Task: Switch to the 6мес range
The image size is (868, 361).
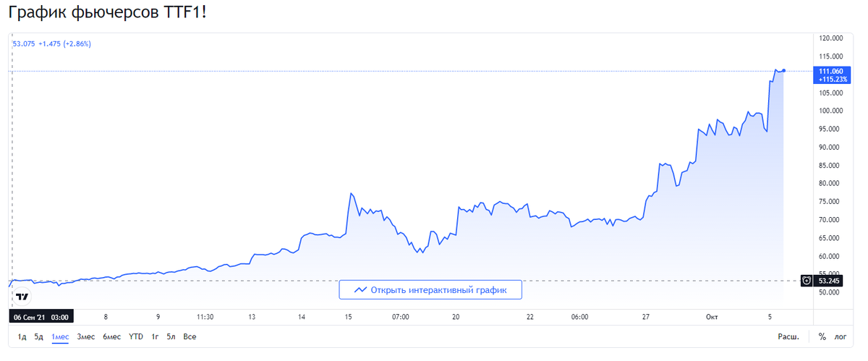Action: click(111, 337)
